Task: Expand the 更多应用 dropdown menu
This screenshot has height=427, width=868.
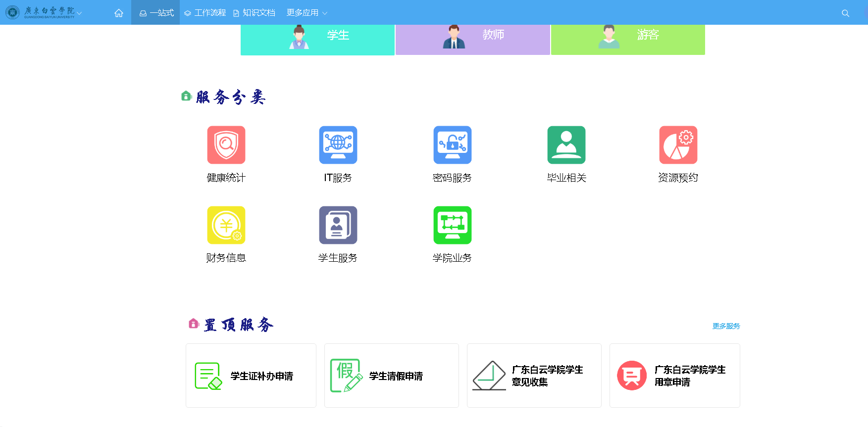Action: [x=307, y=13]
